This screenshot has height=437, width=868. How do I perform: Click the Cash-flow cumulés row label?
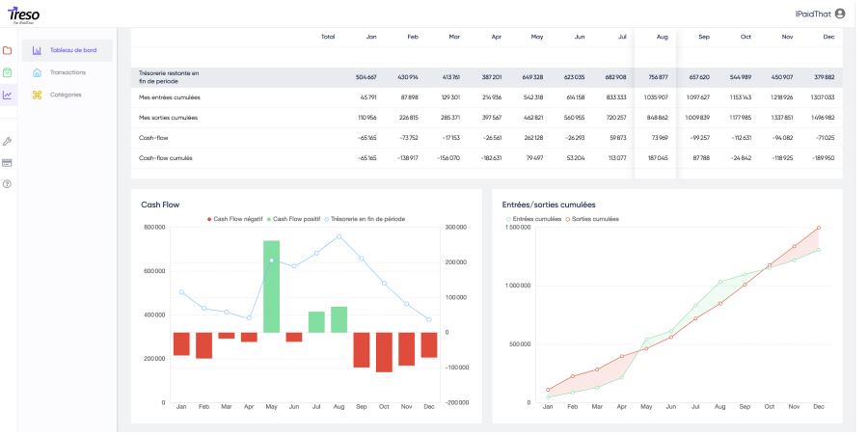(168, 158)
